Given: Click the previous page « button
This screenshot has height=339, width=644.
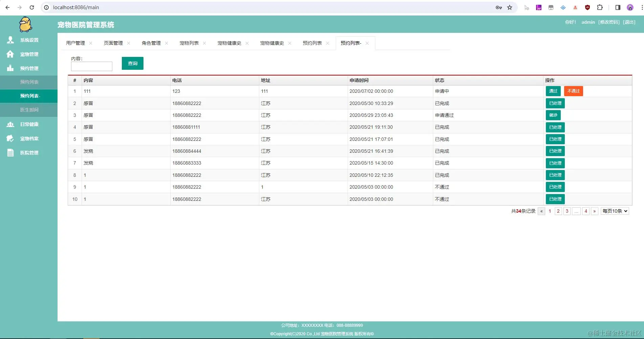Looking at the screenshot, I should (541, 211).
